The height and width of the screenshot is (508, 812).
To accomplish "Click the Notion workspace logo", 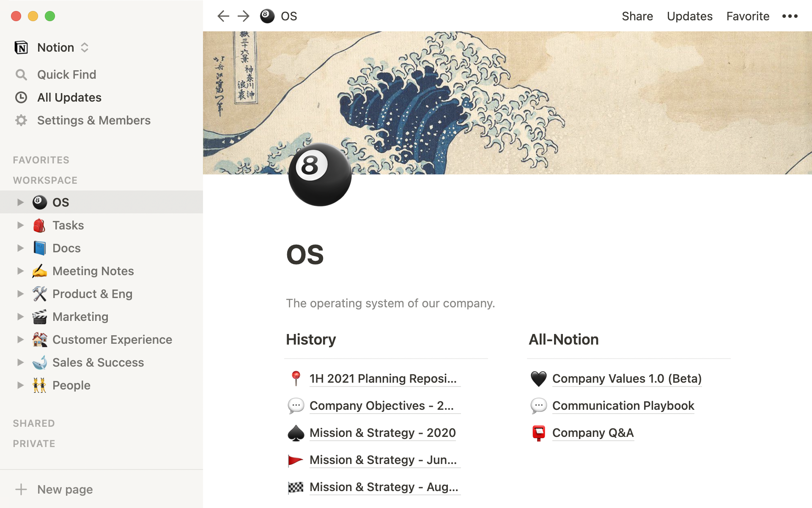I will [x=21, y=47].
